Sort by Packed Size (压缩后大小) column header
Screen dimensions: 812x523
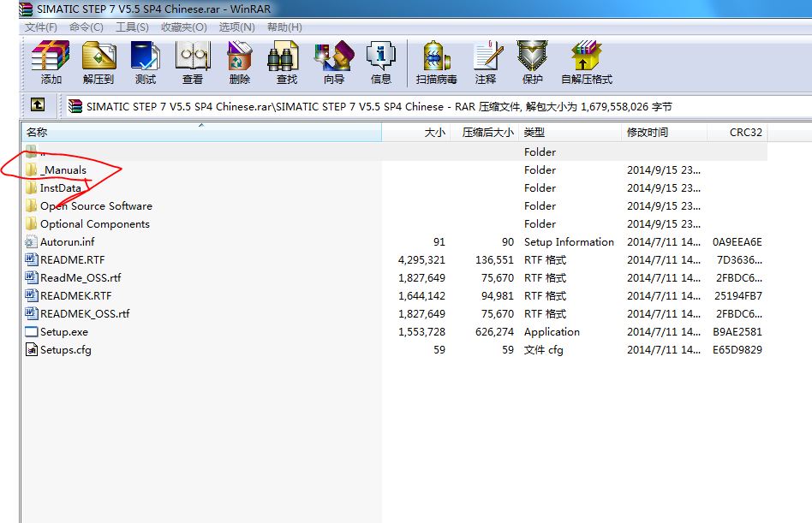point(484,132)
